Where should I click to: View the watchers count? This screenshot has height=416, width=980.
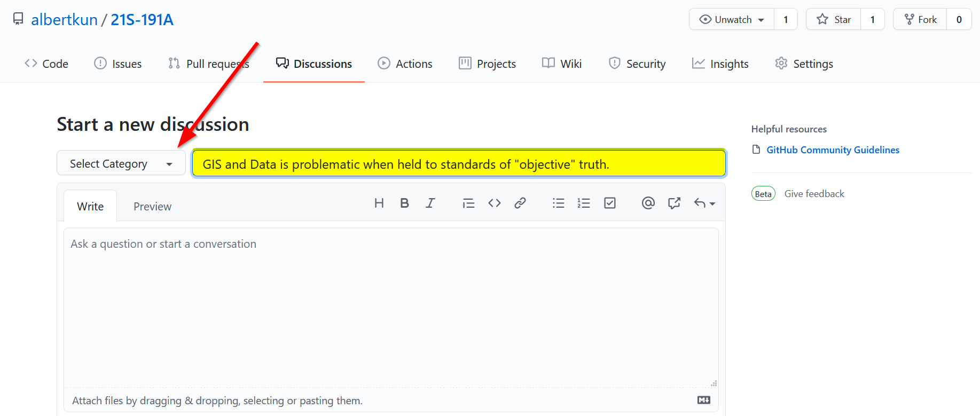click(x=786, y=19)
